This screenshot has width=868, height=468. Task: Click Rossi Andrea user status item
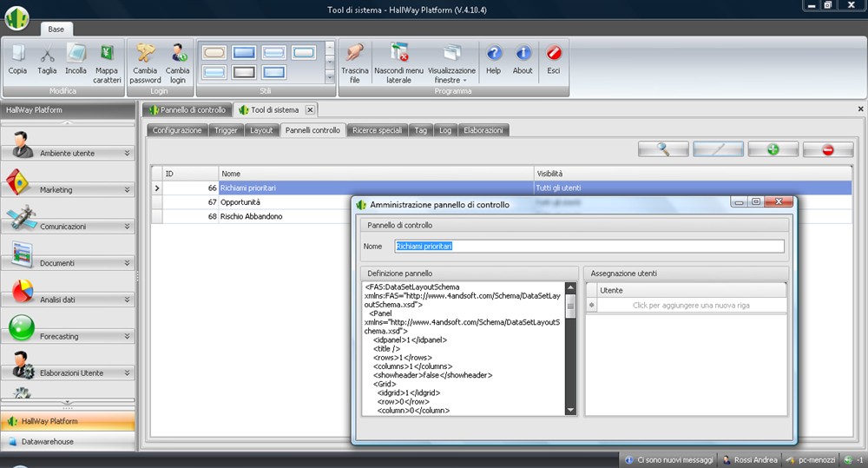click(x=750, y=459)
